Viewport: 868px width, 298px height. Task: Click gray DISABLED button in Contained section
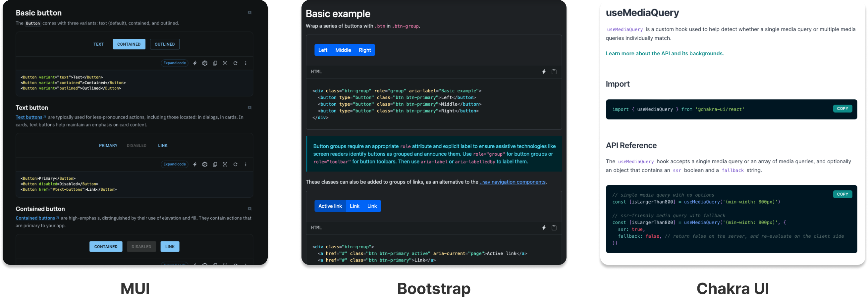click(x=141, y=247)
